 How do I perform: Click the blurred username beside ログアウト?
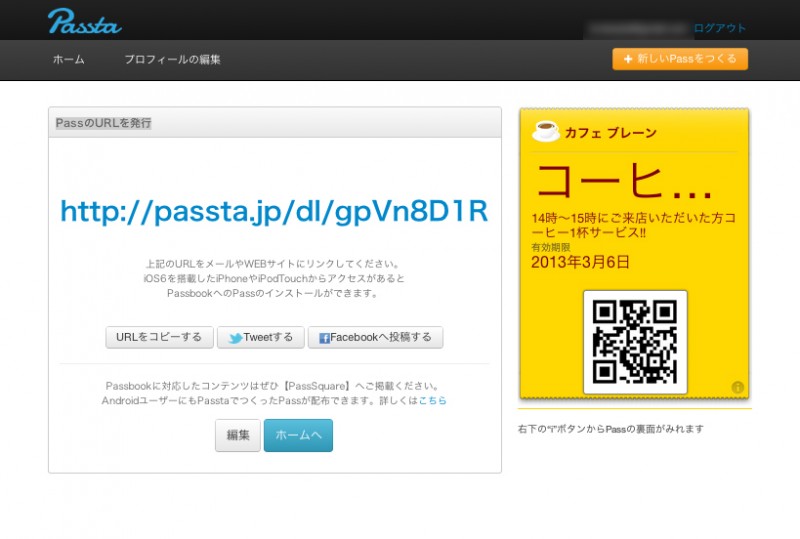click(x=637, y=28)
